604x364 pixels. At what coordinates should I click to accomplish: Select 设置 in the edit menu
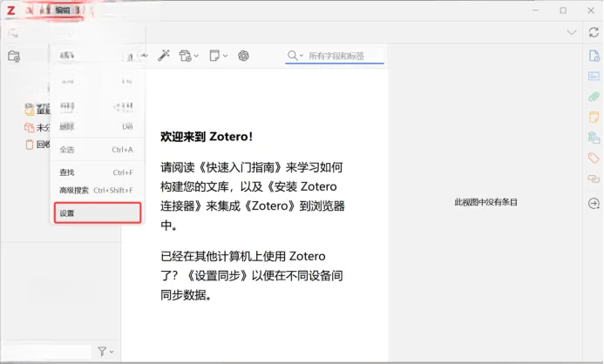point(98,212)
